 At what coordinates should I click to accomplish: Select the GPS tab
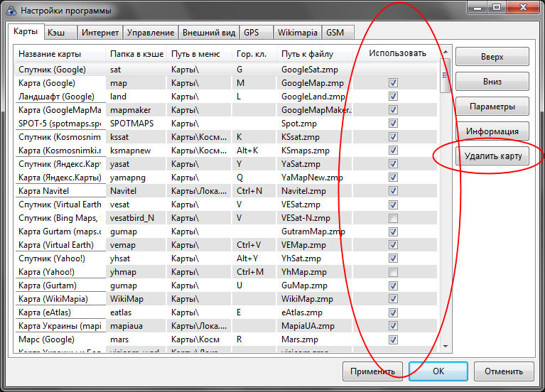click(x=251, y=33)
